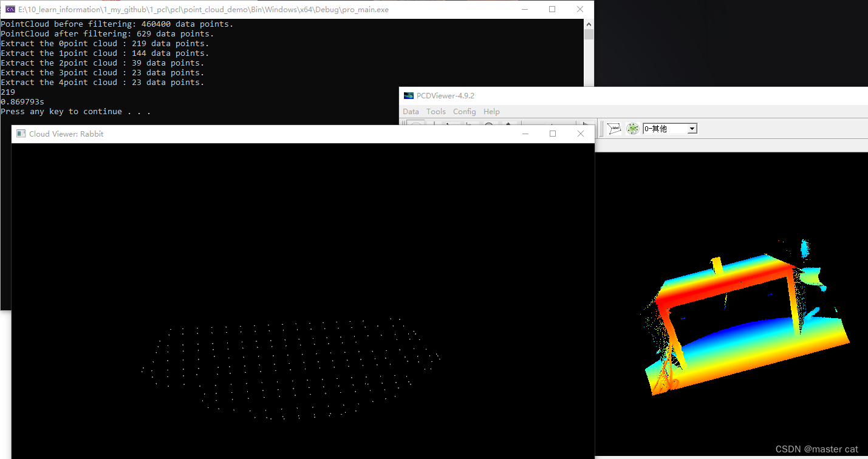Open the Config menu in PCDViewer
This screenshot has width=868, height=459.
[464, 111]
